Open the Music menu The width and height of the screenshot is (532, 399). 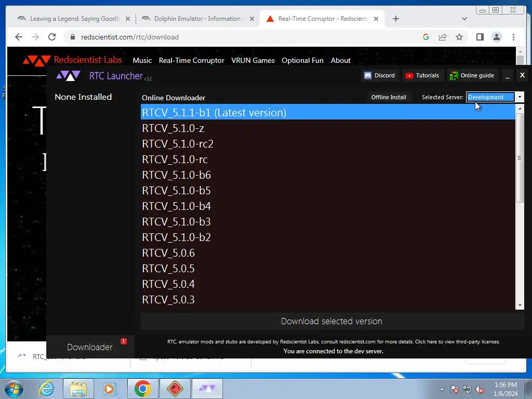tap(142, 60)
